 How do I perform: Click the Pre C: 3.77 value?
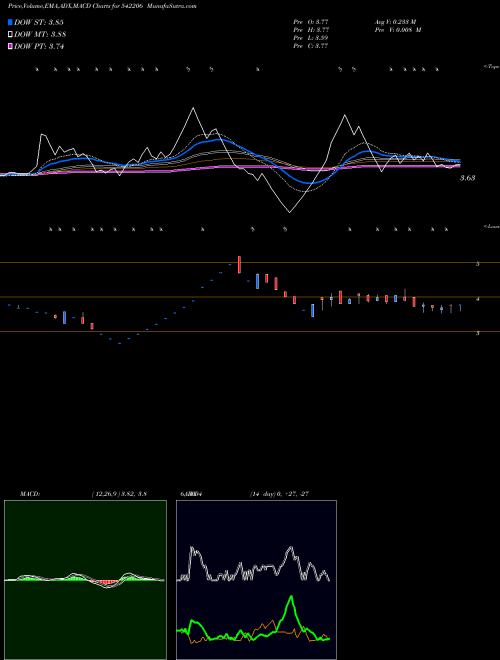(x=311, y=46)
